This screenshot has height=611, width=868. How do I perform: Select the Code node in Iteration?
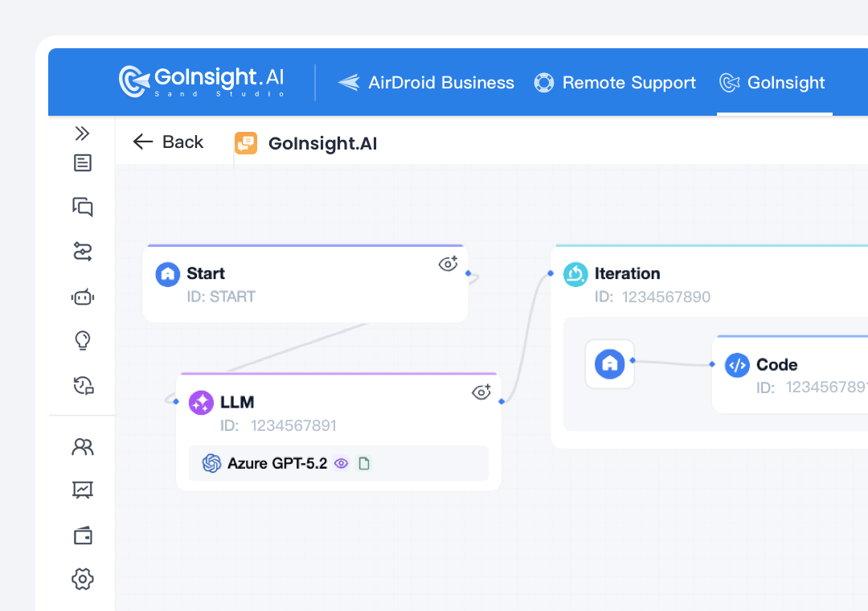(776, 365)
